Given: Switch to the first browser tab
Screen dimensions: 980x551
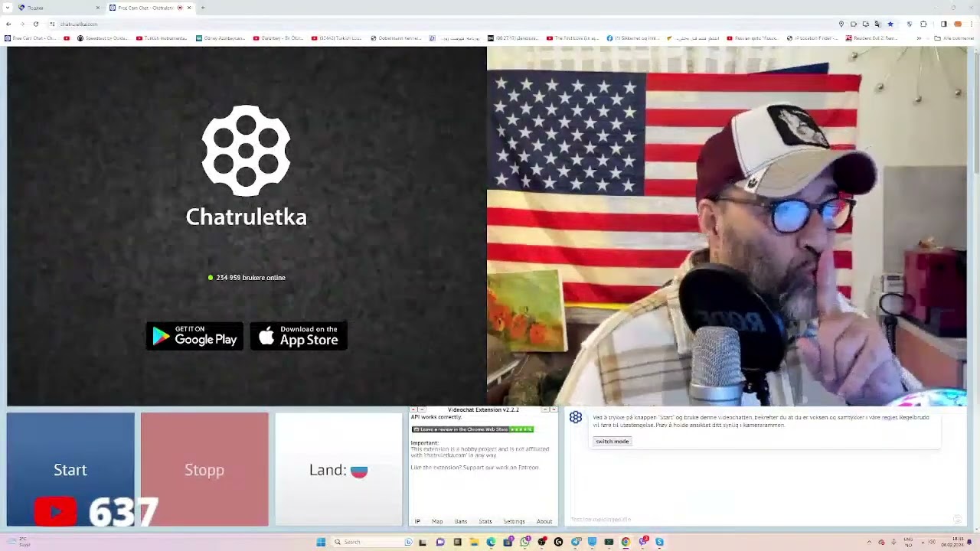Looking at the screenshot, I should coord(57,8).
